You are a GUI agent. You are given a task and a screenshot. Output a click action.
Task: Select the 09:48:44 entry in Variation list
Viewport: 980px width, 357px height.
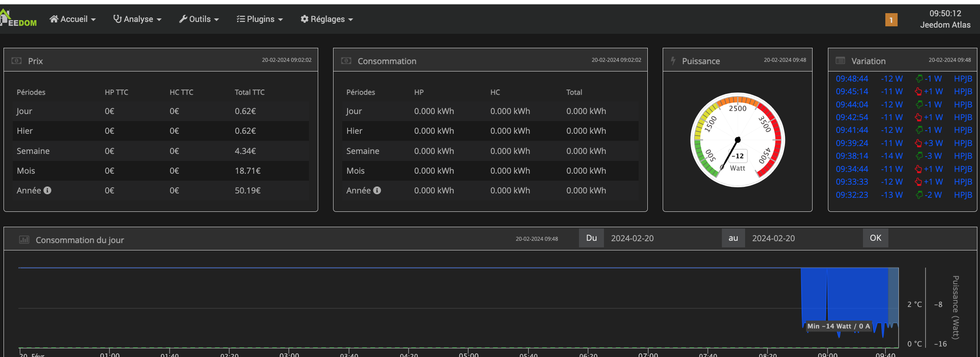[x=852, y=79]
